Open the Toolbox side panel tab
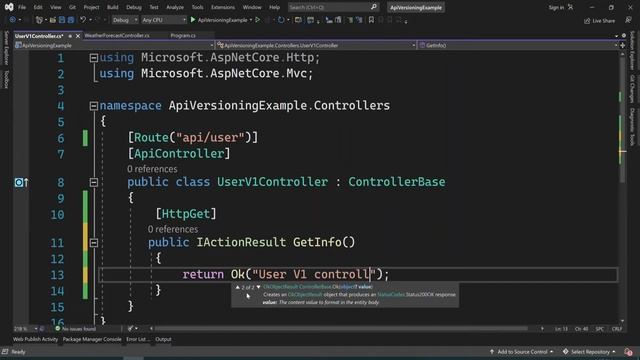The height and width of the screenshot is (360, 640). 6,79
